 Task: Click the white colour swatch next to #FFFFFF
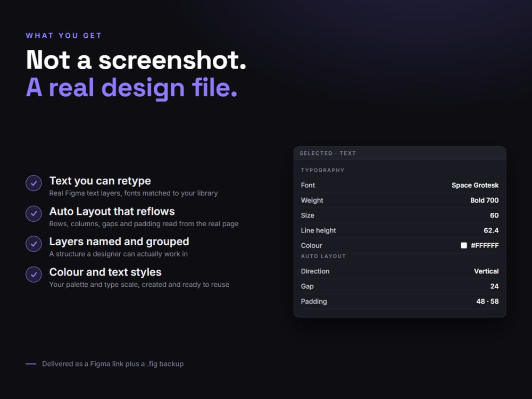click(x=464, y=245)
